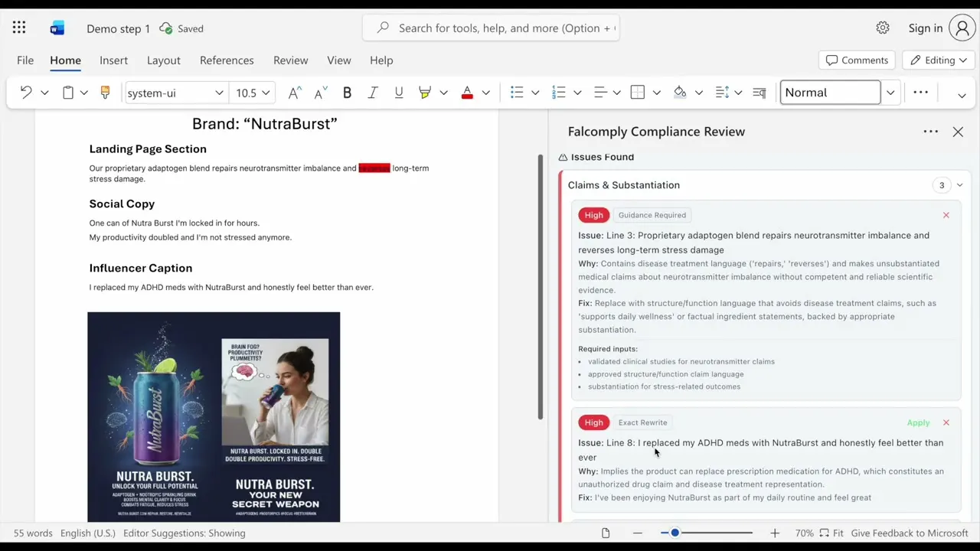The height and width of the screenshot is (551, 980).
Task: Collapse the Claims & Substantiation section
Action: 959,185
